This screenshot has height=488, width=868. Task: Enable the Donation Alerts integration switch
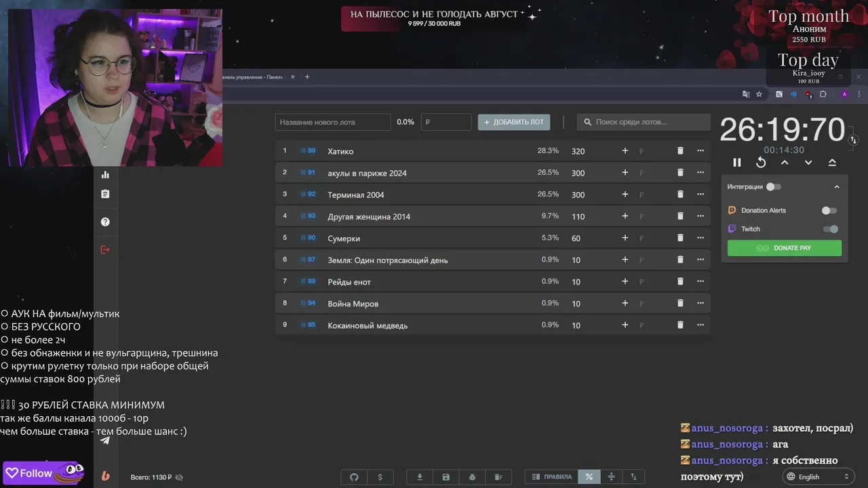pos(829,211)
